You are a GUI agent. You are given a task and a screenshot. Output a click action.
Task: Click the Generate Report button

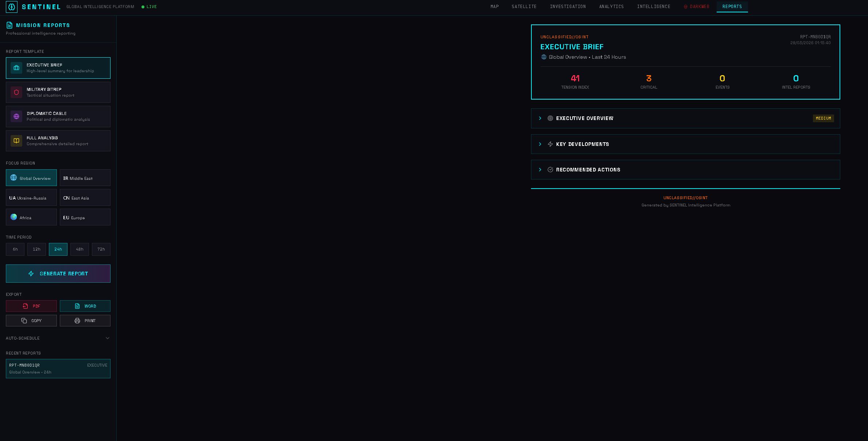(x=58, y=274)
